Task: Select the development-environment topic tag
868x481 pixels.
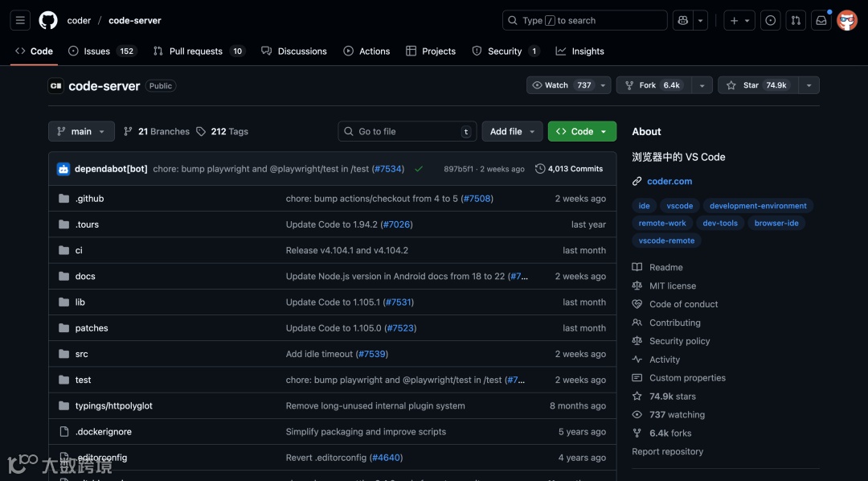Action: (x=758, y=206)
